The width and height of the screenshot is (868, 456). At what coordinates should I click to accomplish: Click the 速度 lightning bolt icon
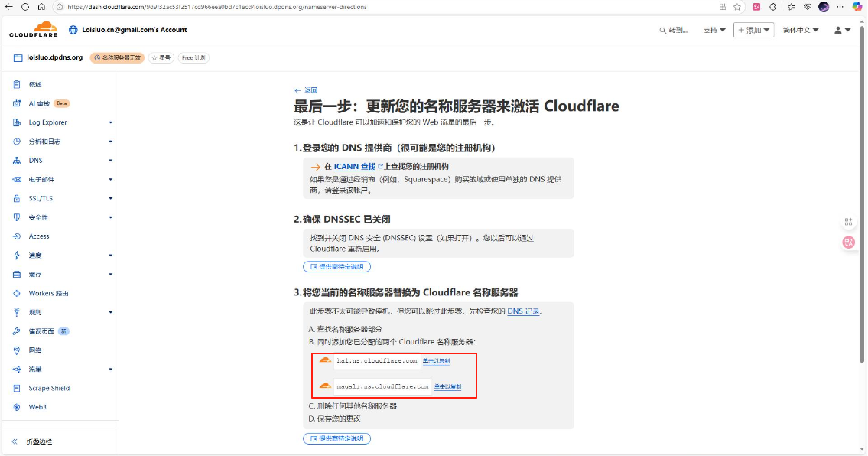(17, 256)
